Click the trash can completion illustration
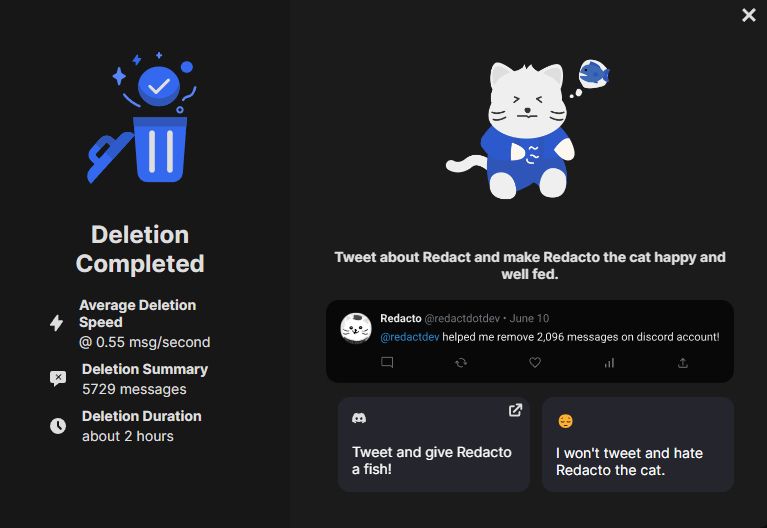 pos(142,117)
